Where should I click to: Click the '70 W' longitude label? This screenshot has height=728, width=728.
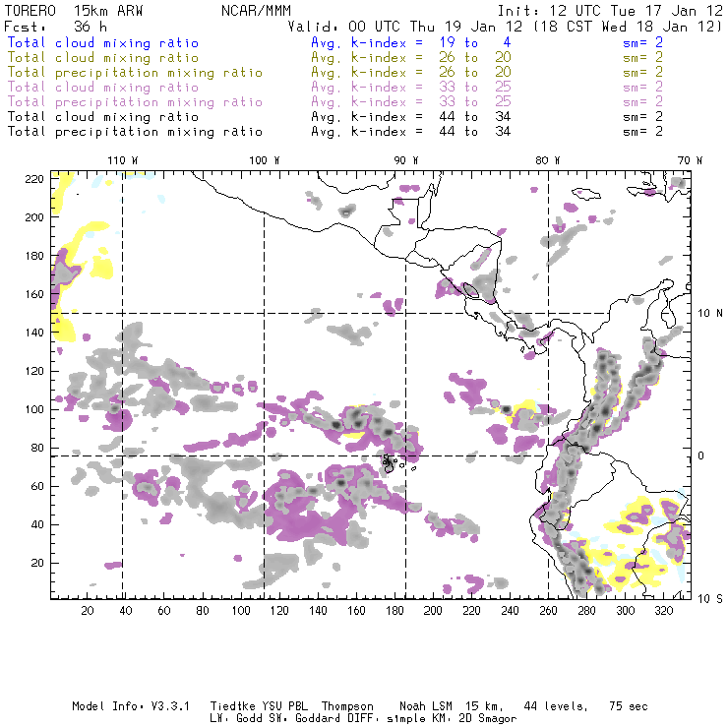click(x=690, y=160)
